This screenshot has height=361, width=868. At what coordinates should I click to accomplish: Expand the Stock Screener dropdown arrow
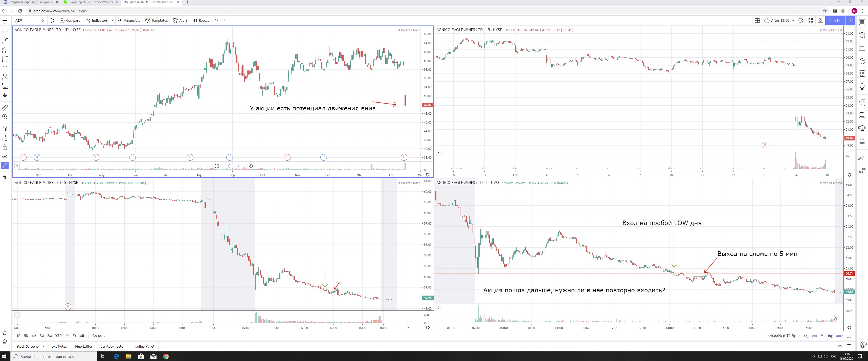point(43,347)
